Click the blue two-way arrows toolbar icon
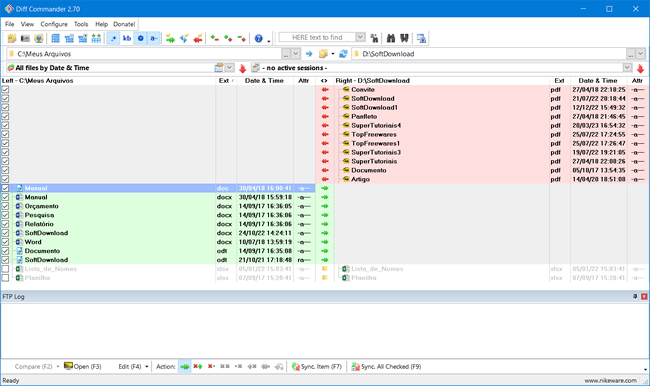 point(184,39)
